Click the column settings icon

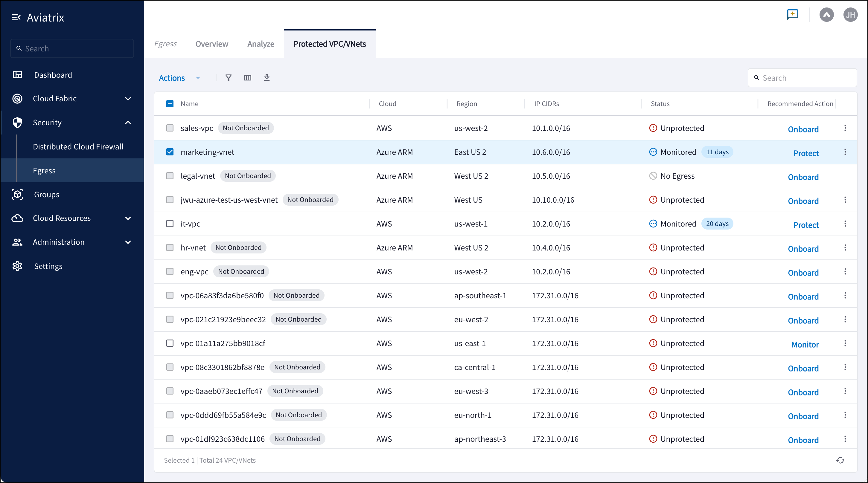[x=248, y=78]
